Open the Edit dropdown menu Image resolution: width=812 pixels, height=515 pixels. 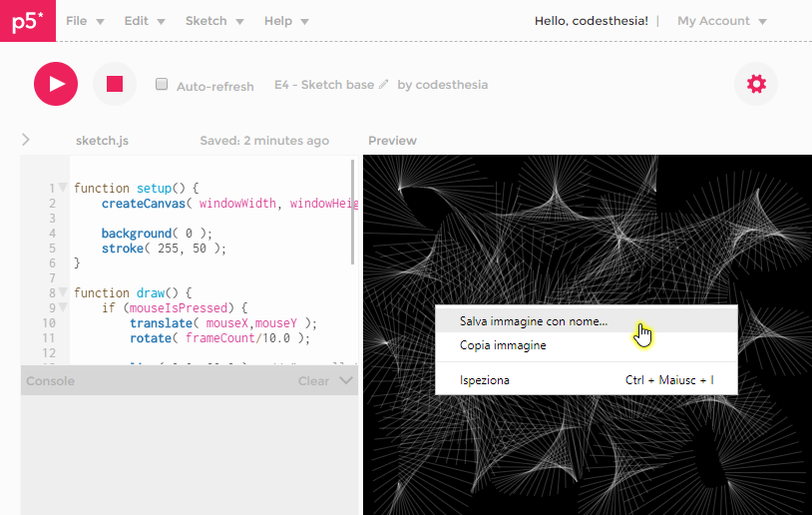[145, 21]
